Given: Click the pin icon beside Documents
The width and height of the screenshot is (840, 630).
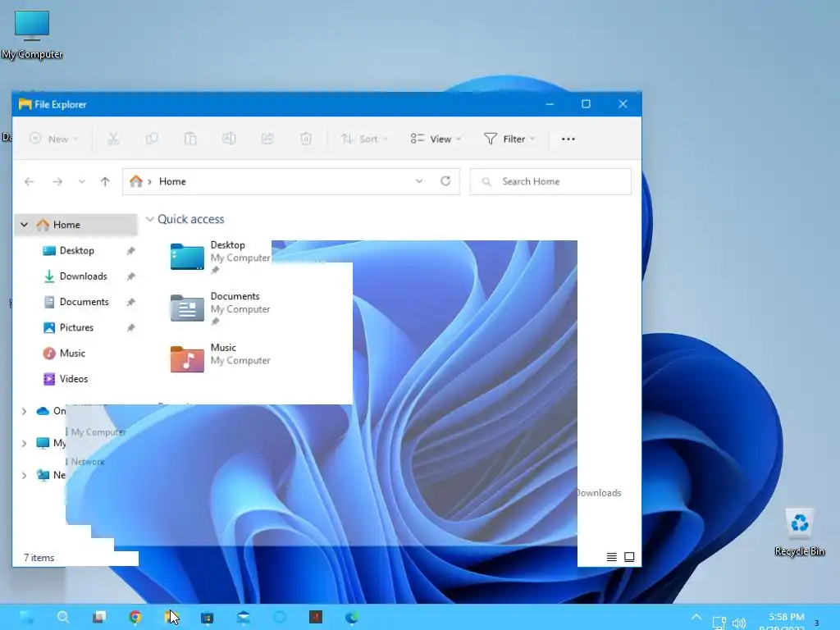Looking at the screenshot, I should click(x=130, y=302).
